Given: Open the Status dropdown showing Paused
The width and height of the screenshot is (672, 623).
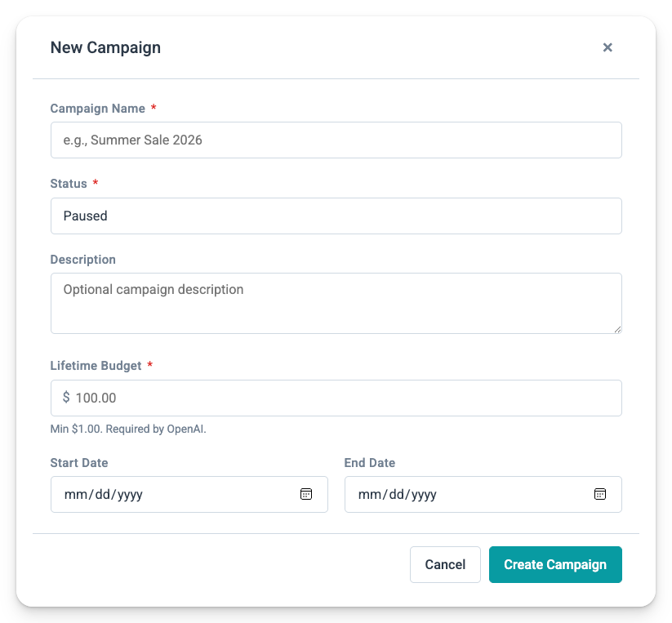Looking at the screenshot, I should click(x=336, y=216).
